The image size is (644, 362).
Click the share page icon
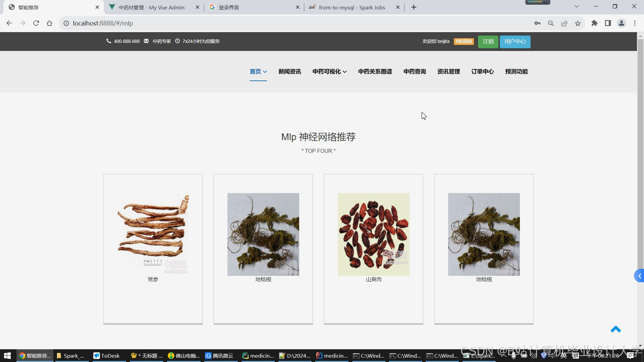click(x=564, y=23)
